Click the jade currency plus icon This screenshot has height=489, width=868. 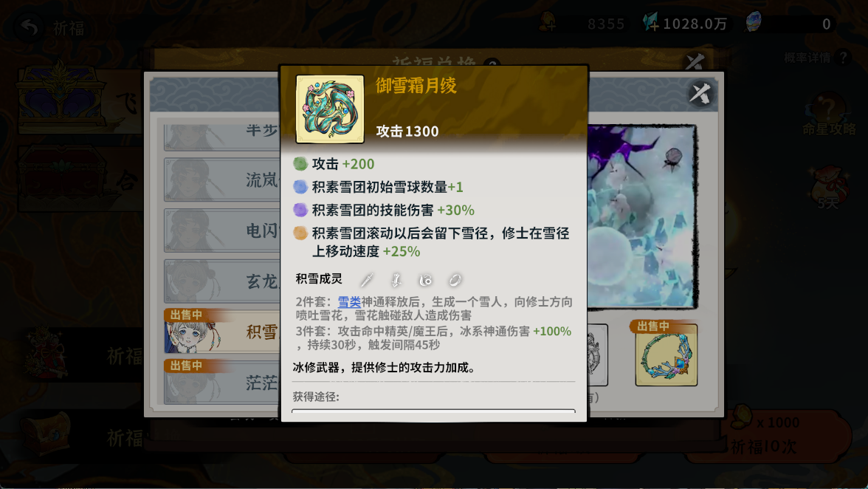pos(651,23)
